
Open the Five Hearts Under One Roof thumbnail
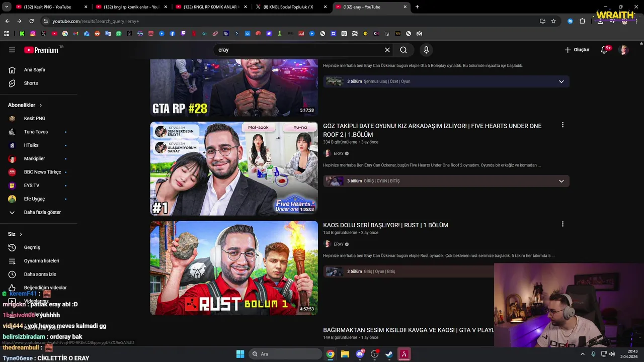(x=234, y=168)
